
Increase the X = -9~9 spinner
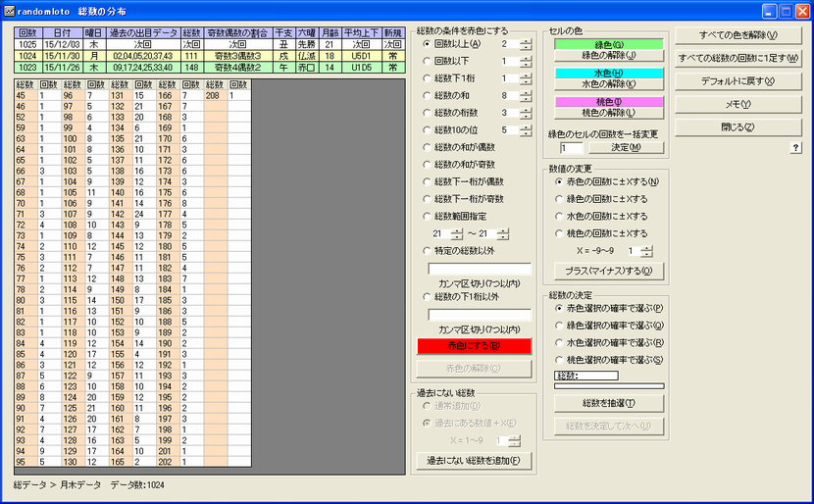click(x=647, y=248)
